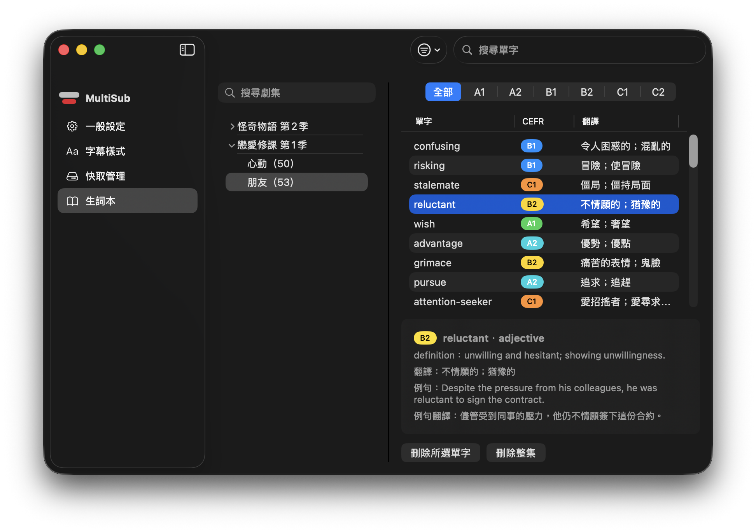The width and height of the screenshot is (756, 532).
Task: Filter by A2 level tab
Action: [515, 92]
